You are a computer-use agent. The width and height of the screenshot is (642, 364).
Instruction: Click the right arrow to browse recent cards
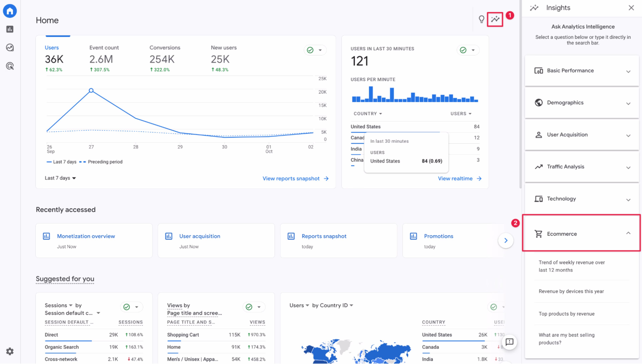pyautogui.click(x=506, y=240)
